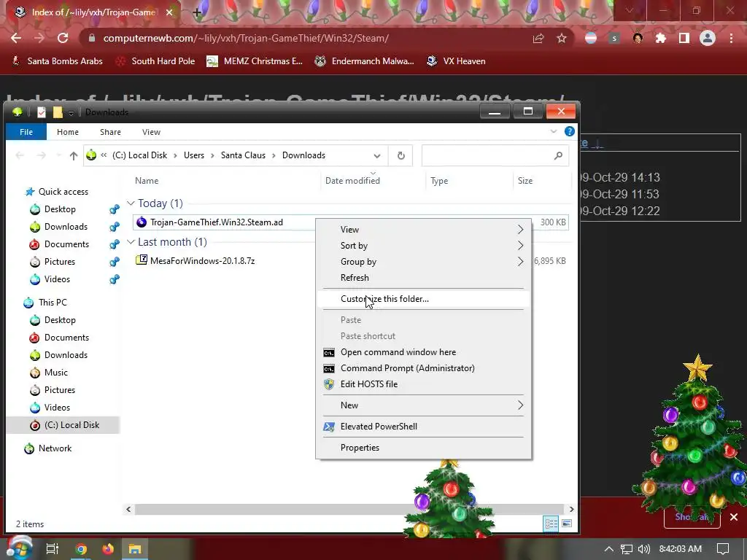Choose Open command window here
The width and height of the screenshot is (747, 560).
click(x=423, y=352)
